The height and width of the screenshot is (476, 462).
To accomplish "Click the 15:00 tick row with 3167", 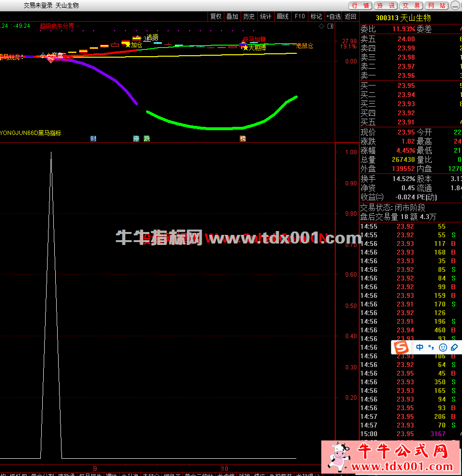I will (411, 434).
